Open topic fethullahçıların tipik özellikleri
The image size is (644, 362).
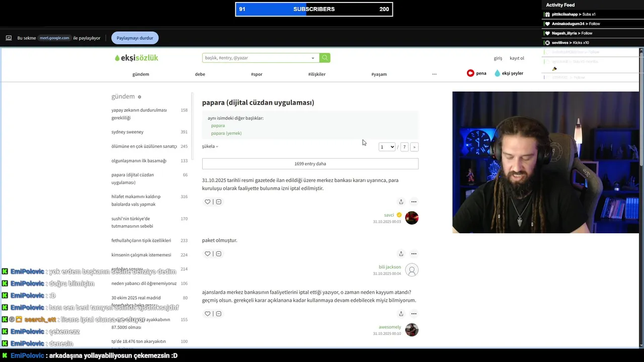point(149,241)
